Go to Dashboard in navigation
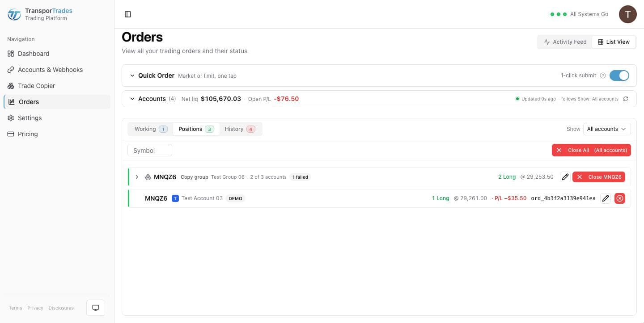The width and height of the screenshot is (644, 323). (x=57, y=54)
